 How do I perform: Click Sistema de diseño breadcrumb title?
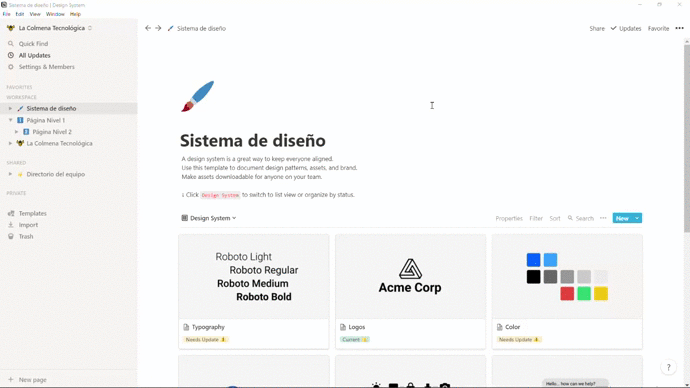[201, 29]
